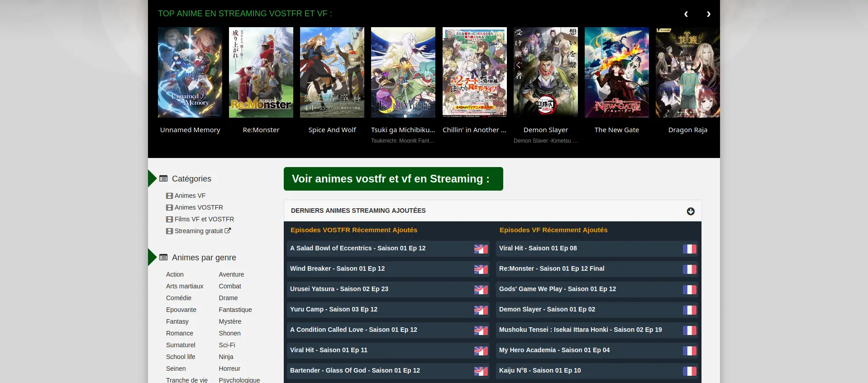Click UK flag on Viral Hit Ep 11 row
The image size is (868, 383).
click(x=481, y=350)
